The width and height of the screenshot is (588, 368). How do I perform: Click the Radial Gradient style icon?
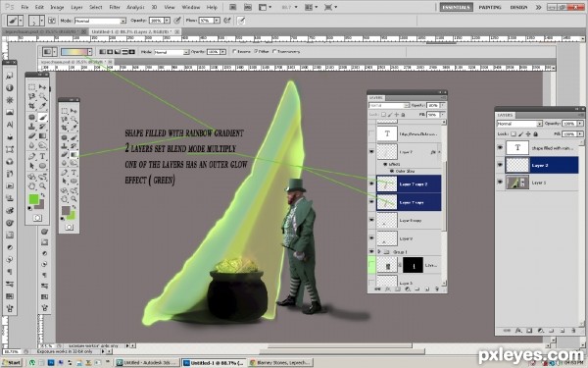tap(110, 52)
